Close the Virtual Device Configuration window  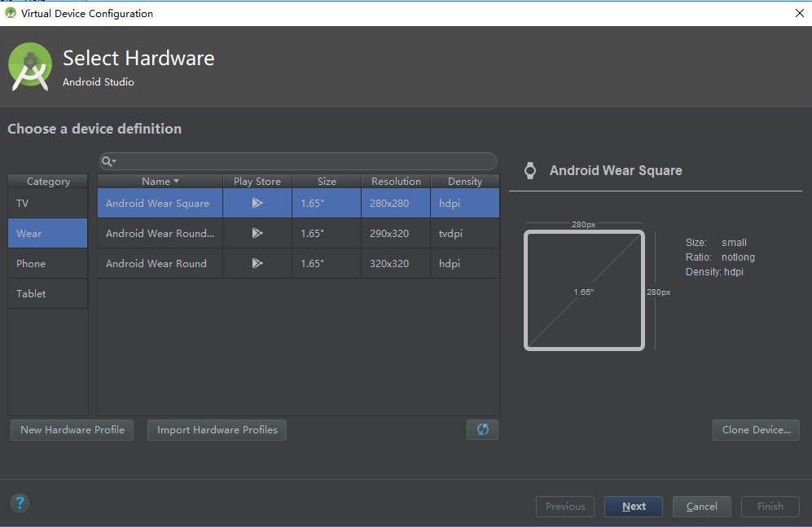point(799,13)
